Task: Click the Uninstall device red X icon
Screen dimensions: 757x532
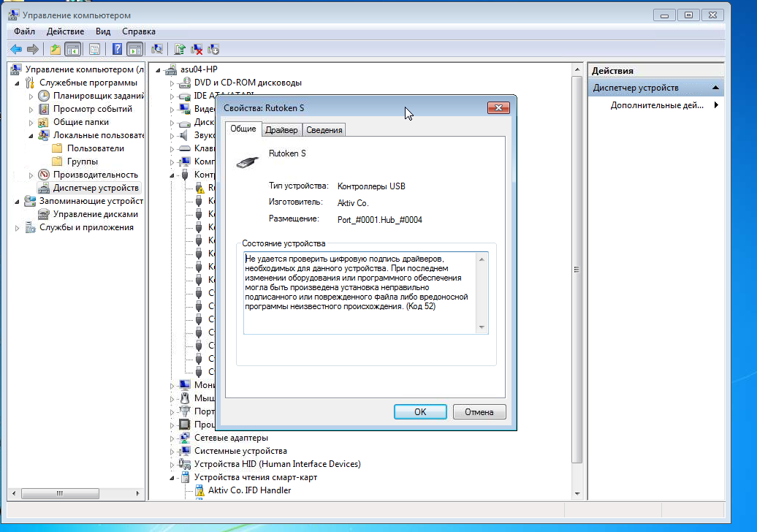Action: point(197,49)
